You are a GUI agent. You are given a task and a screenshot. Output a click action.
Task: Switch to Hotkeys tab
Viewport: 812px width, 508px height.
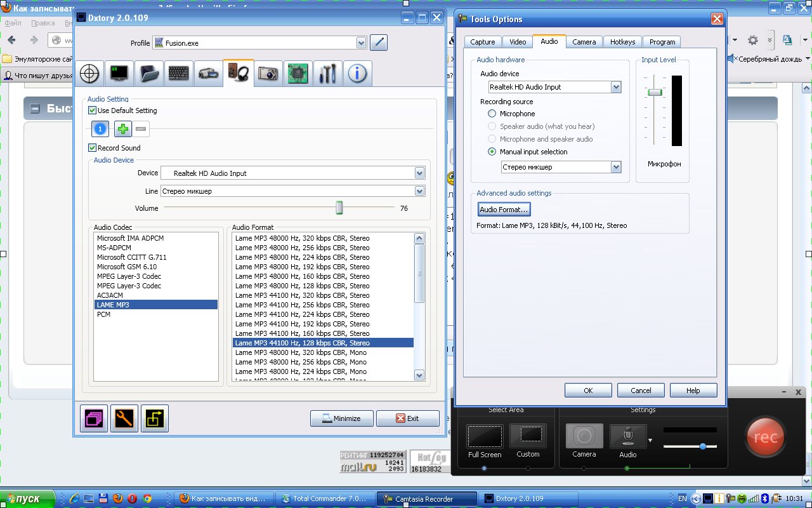click(623, 42)
